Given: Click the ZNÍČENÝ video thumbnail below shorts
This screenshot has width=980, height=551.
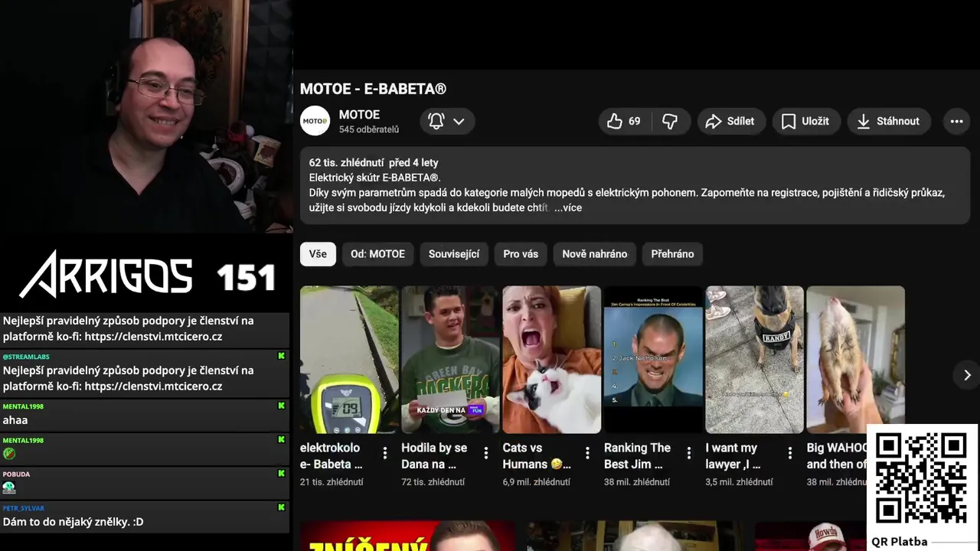Looking at the screenshot, I should 407,536.
